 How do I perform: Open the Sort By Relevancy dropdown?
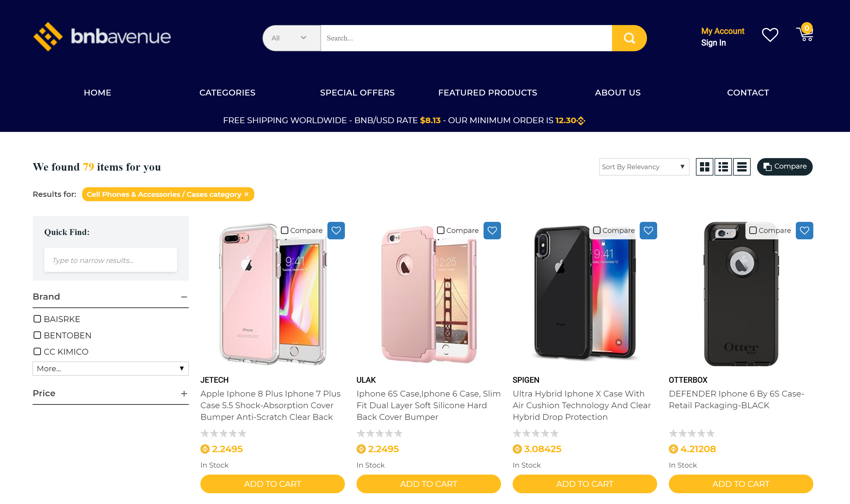[644, 167]
